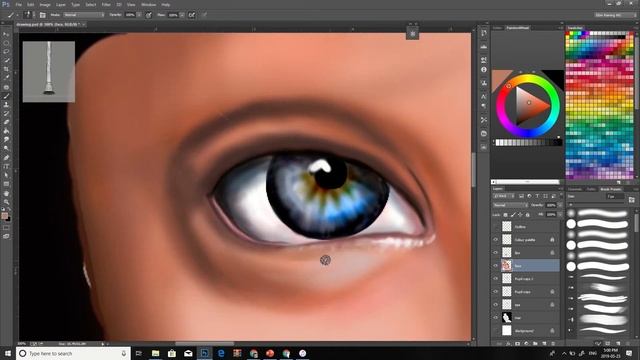Click create new brush in Brush Presets

pos(618,344)
